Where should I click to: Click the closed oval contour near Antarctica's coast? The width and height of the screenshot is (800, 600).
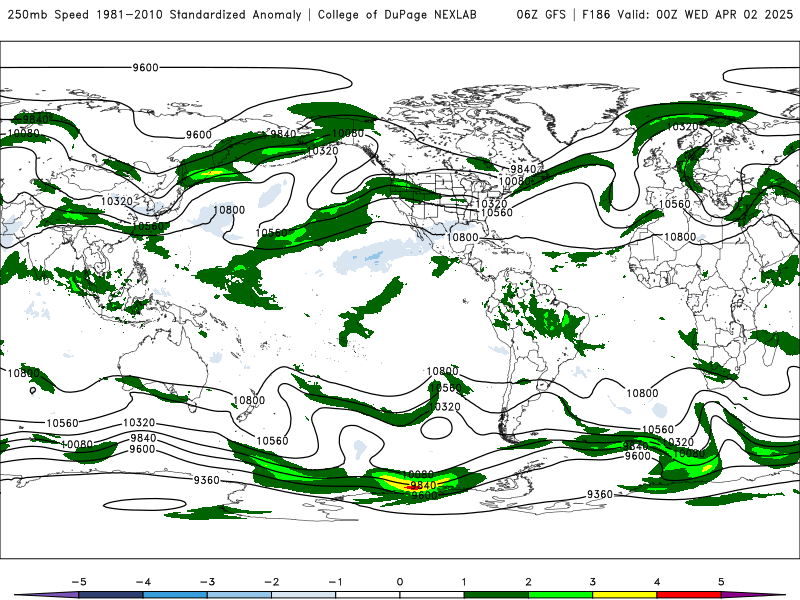click(x=145, y=505)
